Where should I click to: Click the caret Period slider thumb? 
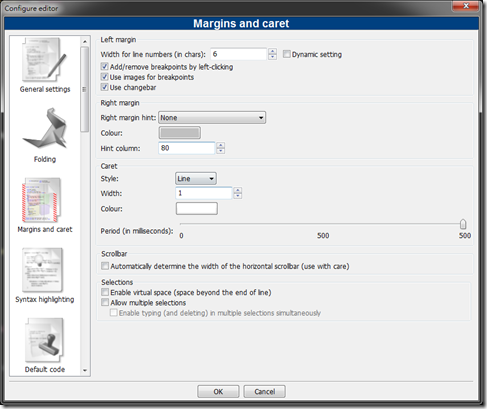click(463, 224)
